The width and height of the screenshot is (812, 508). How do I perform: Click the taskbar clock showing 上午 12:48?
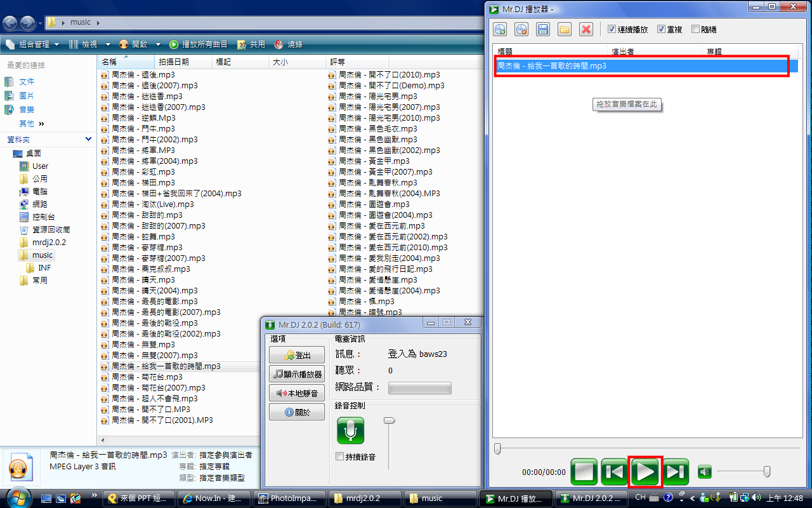[785, 498]
